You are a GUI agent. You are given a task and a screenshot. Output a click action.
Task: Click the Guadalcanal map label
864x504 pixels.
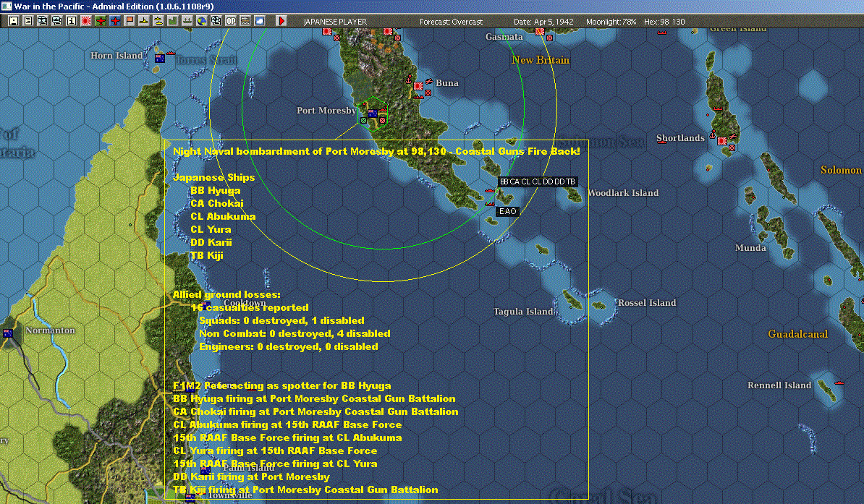[x=798, y=334]
